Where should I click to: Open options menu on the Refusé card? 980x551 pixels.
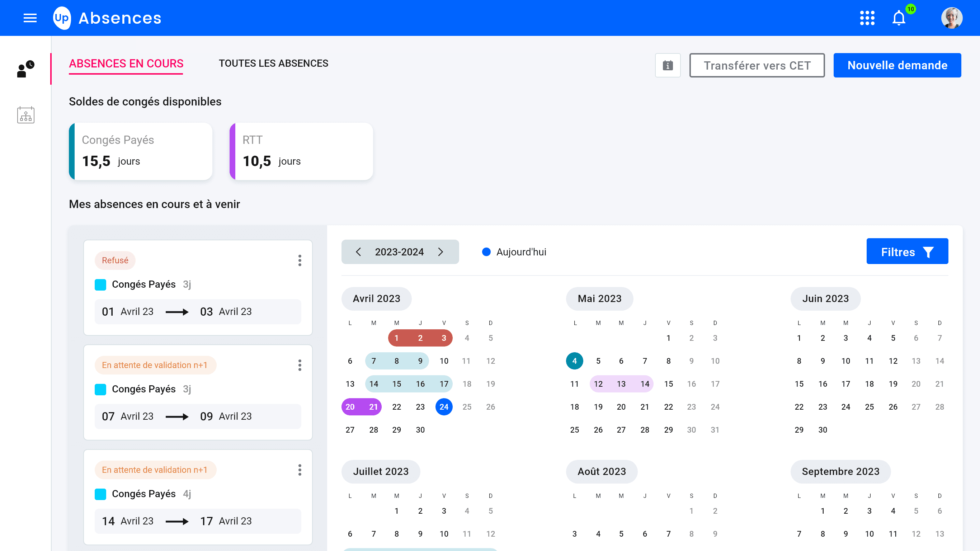tap(300, 260)
